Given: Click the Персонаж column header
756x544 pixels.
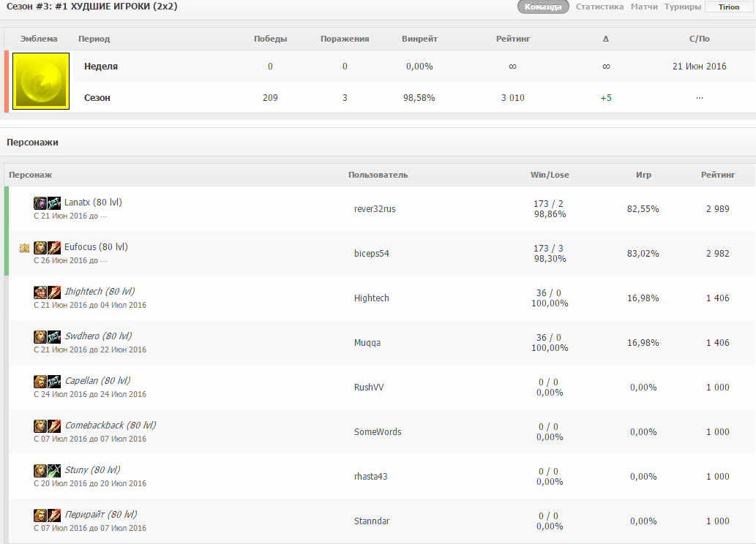Looking at the screenshot, I should [31, 175].
